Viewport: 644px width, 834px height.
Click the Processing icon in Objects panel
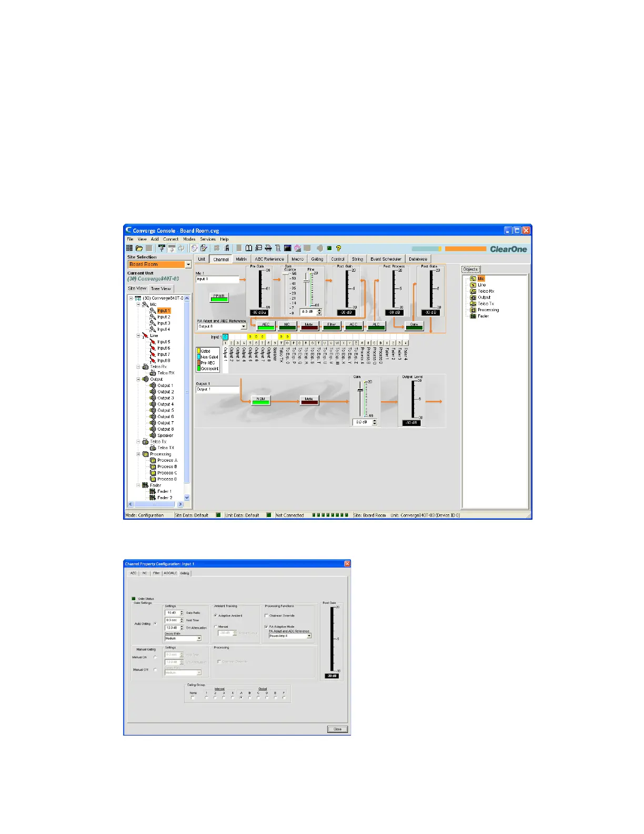473,310
